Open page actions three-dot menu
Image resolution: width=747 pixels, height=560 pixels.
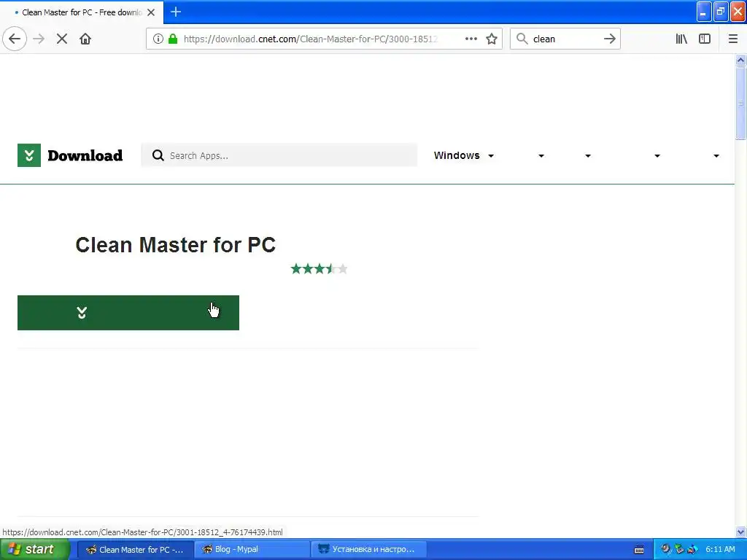tap(471, 39)
